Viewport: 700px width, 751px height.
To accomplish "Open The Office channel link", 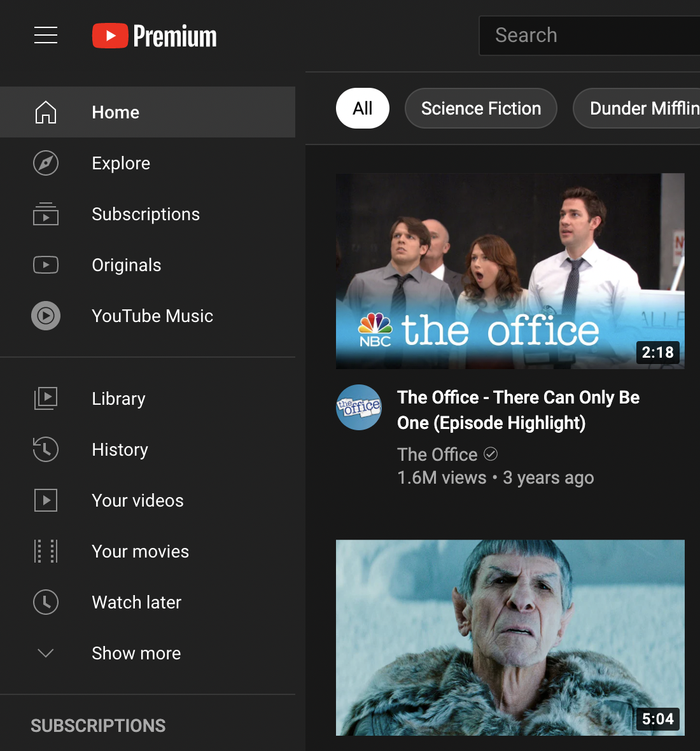I will click(x=437, y=454).
